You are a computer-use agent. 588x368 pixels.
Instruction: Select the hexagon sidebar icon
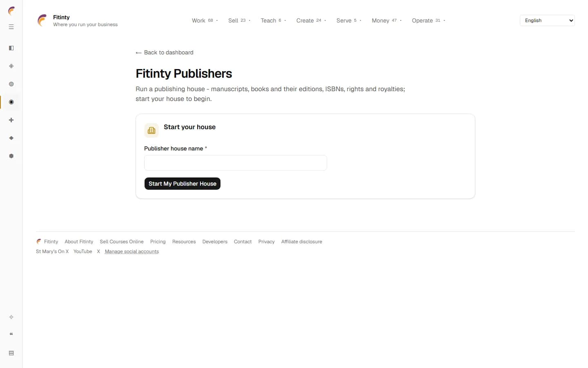(11, 156)
